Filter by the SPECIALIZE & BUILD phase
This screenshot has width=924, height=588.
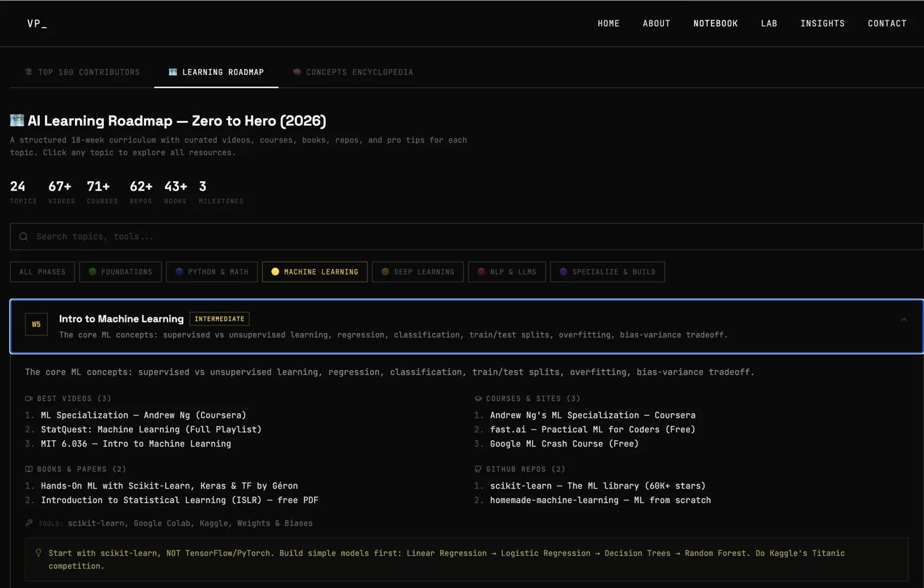point(607,272)
